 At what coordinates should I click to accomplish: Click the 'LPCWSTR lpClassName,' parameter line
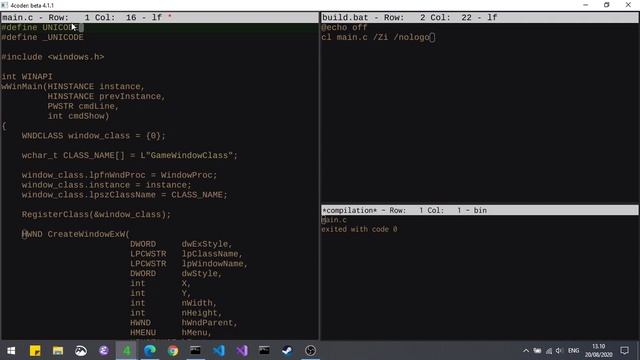pos(187,253)
